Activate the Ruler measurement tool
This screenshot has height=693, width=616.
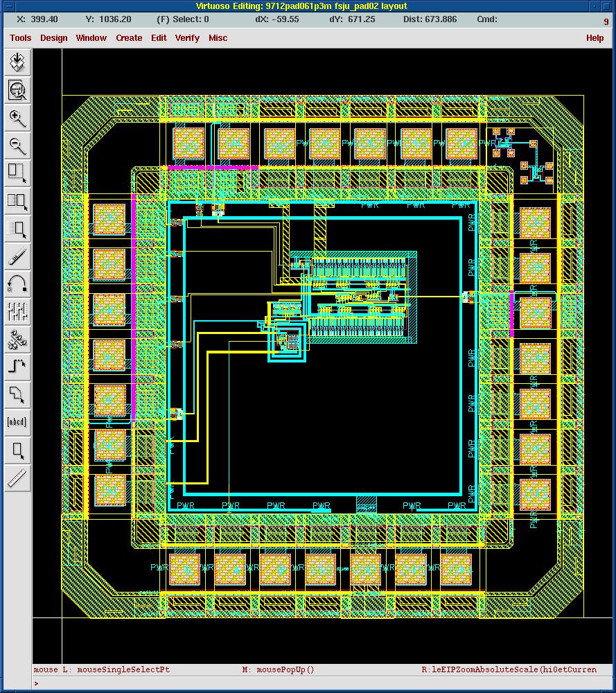coord(17,477)
